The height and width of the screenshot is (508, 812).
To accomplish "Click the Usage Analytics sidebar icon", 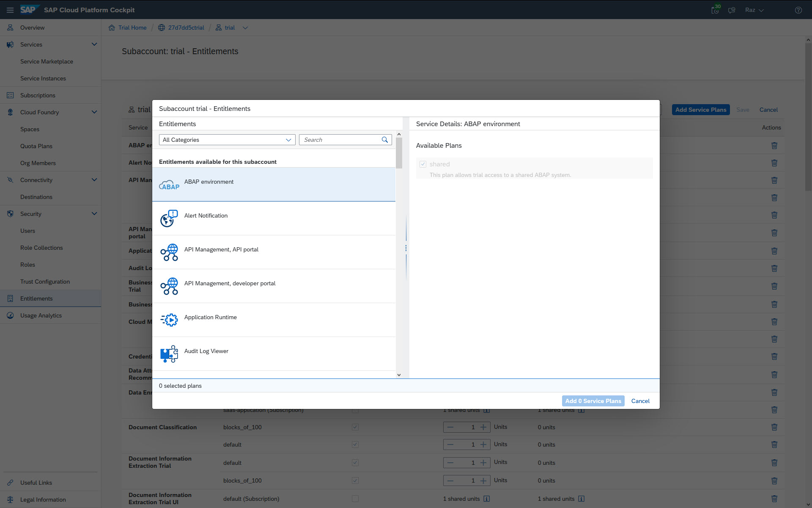I will pyautogui.click(x=10, y=315).
